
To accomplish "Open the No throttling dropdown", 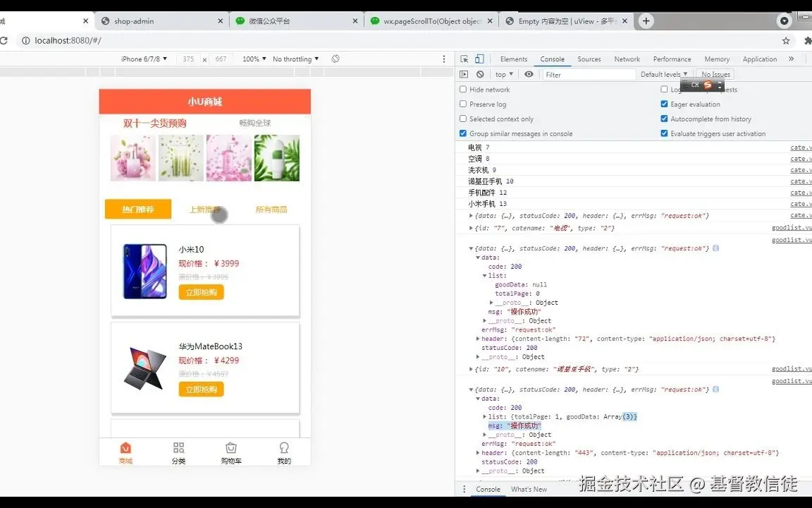I will [x=296, y=59].
